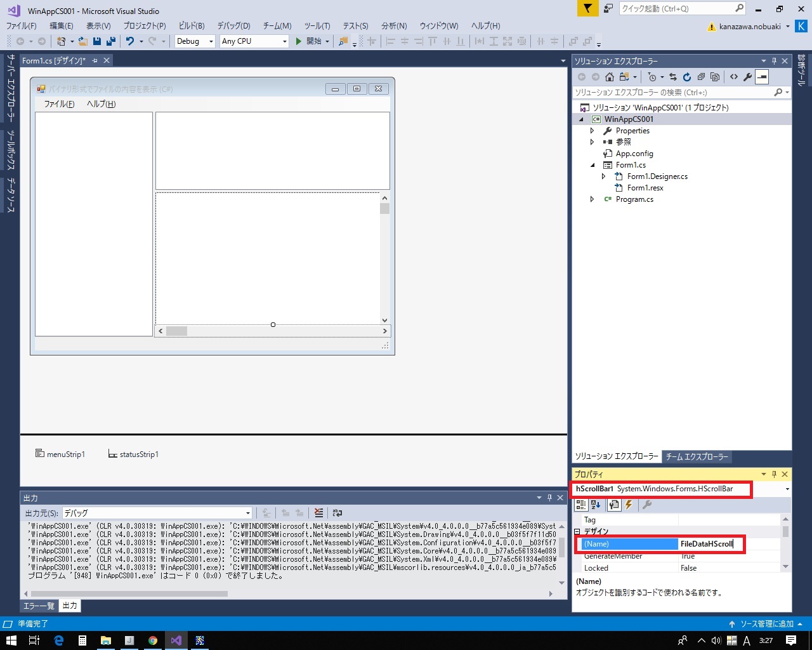Toggle categorized view in the Properties window
Viewport: 812px width, 650px height.
tap(581, 505)
